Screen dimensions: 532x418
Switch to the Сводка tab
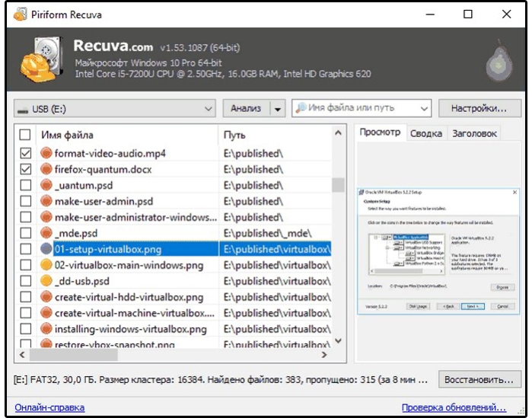426,134
